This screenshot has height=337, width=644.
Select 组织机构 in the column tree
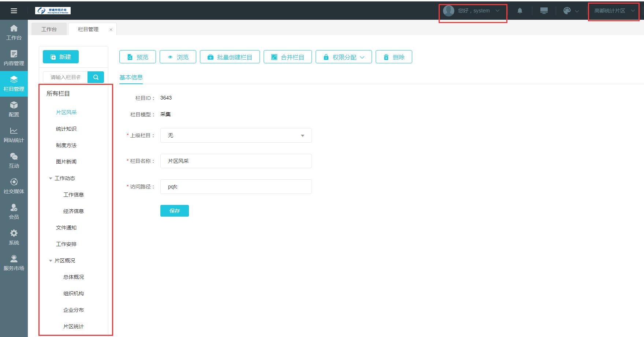(74, 293)
